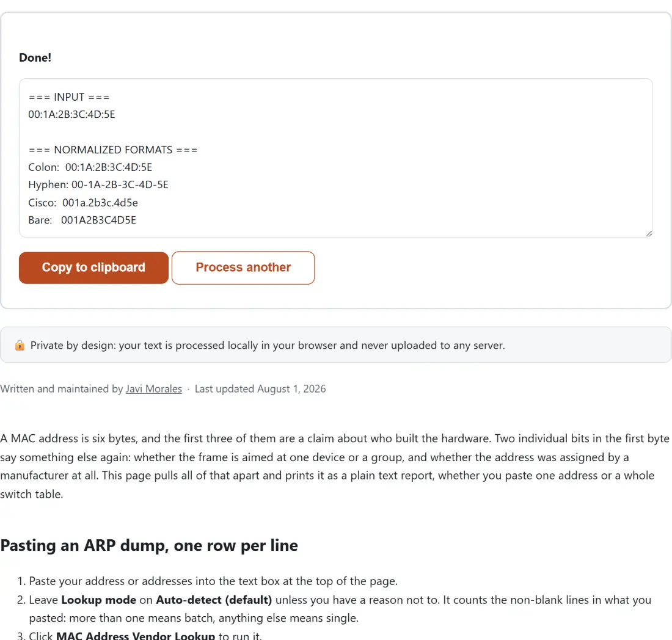This screenshot has width=672, height=640.
Task: Click the Colon format line in results
Action: (90, 167)
